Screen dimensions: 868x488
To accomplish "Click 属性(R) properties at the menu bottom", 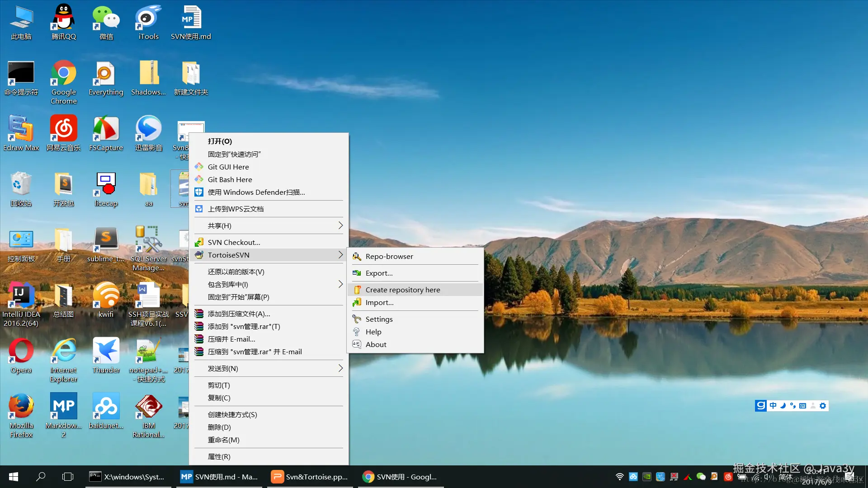I will tap(219, 456).
